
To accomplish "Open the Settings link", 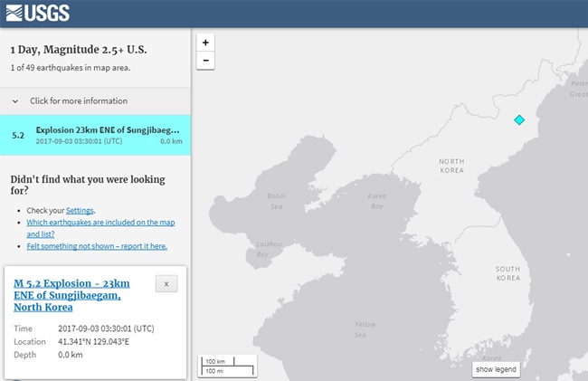I will [x=80, y=210].
